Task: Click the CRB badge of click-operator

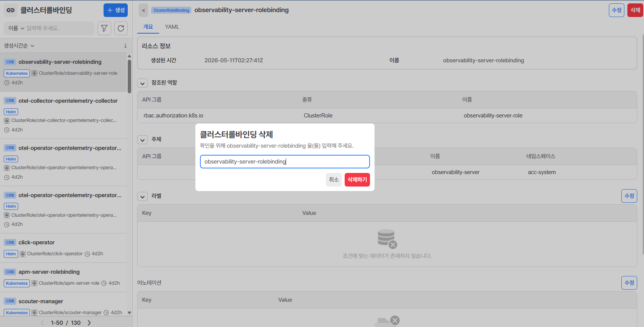Action: coord(10,242)
